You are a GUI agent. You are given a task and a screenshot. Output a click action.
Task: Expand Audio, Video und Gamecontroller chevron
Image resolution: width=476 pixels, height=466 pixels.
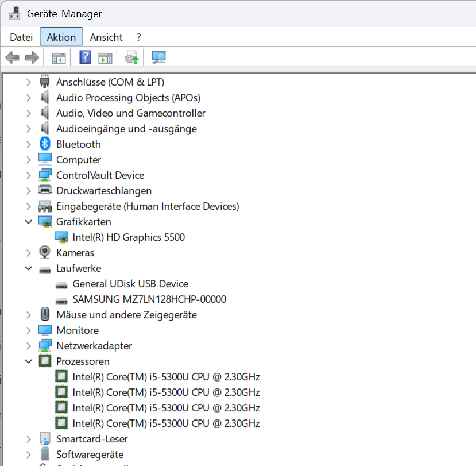click(28, 113)
